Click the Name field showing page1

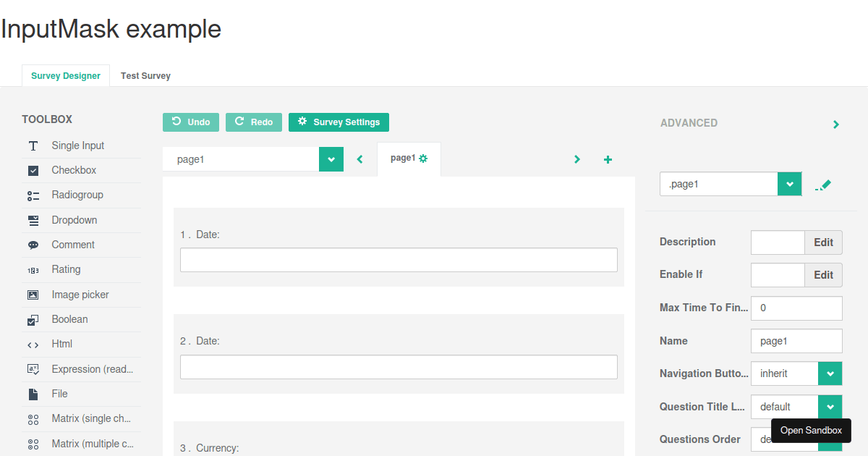pyautogui.click(x=796, y=341)
